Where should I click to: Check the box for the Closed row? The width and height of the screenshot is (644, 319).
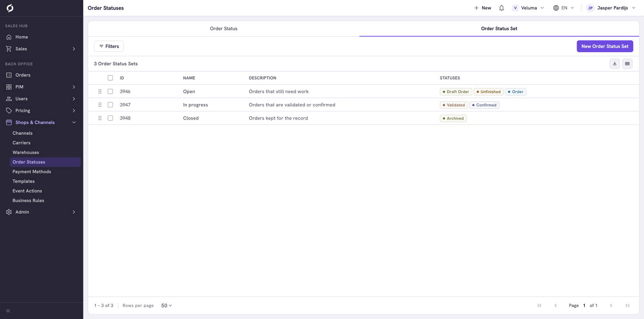110,118
